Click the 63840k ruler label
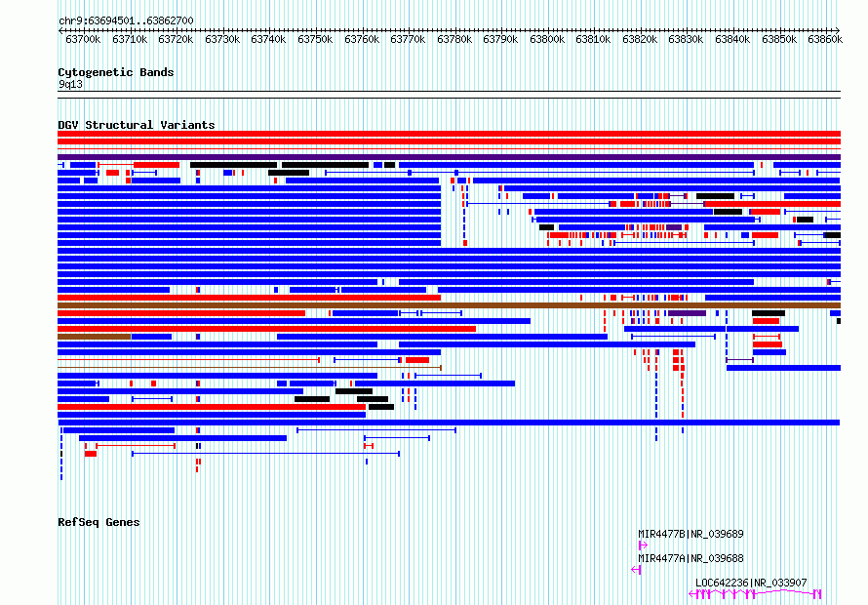The image size is (868, 605). (x=732, y=39)
